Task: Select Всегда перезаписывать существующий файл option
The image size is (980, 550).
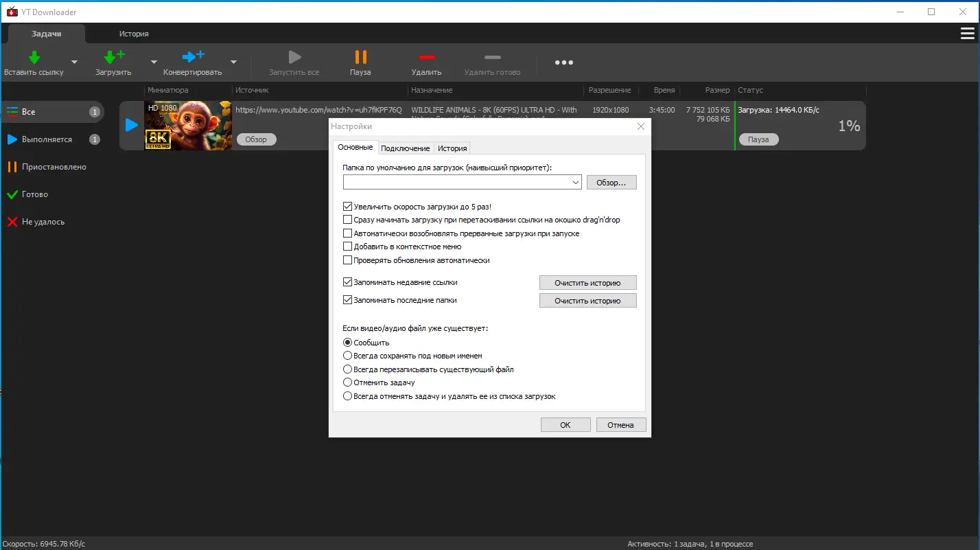Action: click(347, 369)
